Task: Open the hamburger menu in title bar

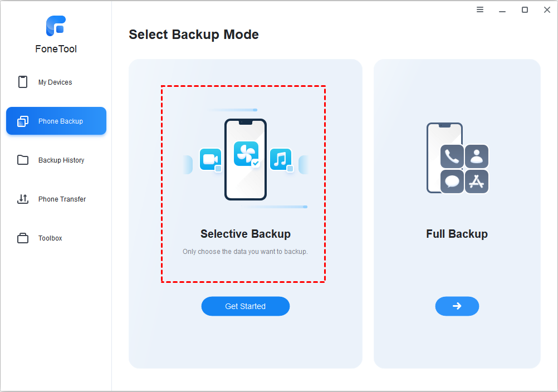Action: pos(480,9)
